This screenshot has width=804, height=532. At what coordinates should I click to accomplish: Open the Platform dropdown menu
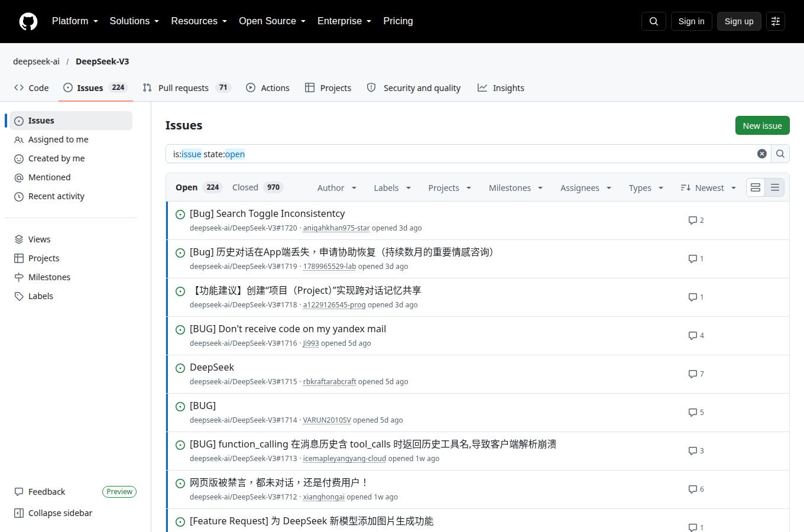point(75,21)
